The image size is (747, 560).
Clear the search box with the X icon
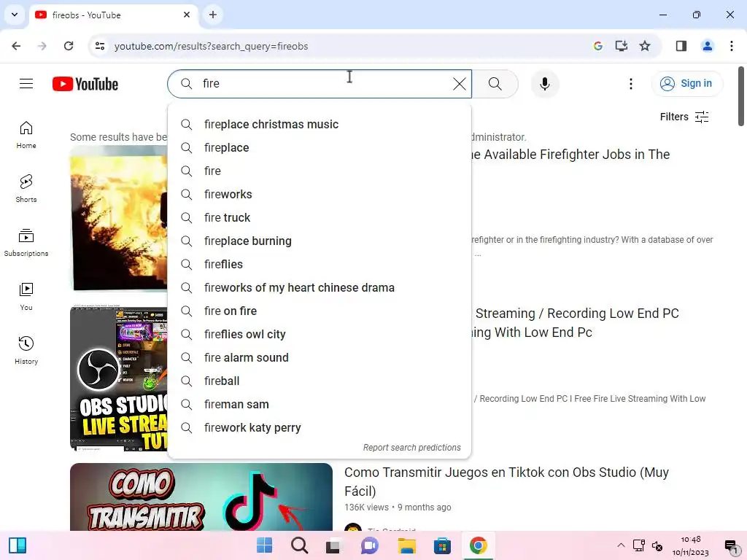pyautogui.click(x=460, y=84)
